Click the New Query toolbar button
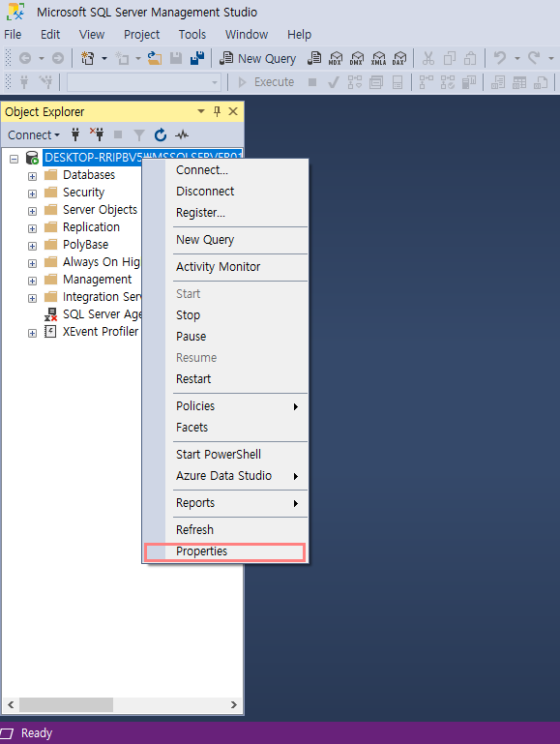This screenshot has width=560, height=744. point(258,58)
